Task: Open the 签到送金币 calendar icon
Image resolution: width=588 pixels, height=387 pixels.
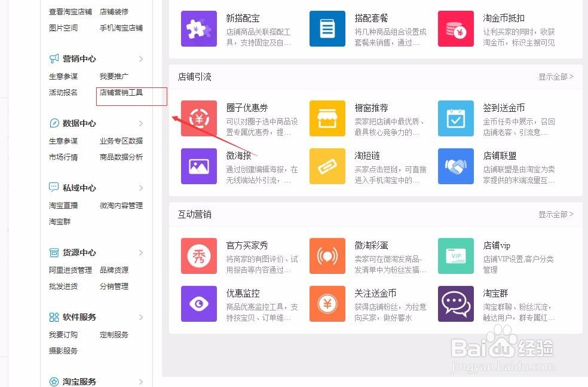Action: 455,118
